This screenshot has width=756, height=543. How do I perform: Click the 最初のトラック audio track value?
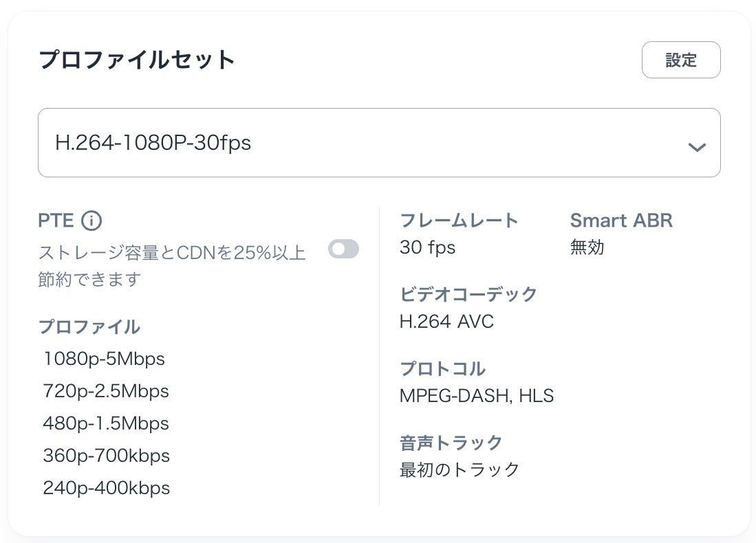coord(460,469)
